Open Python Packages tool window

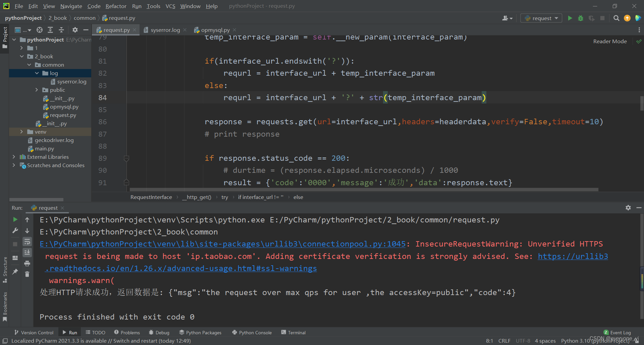pyautogui.click(x=200, y=332)
